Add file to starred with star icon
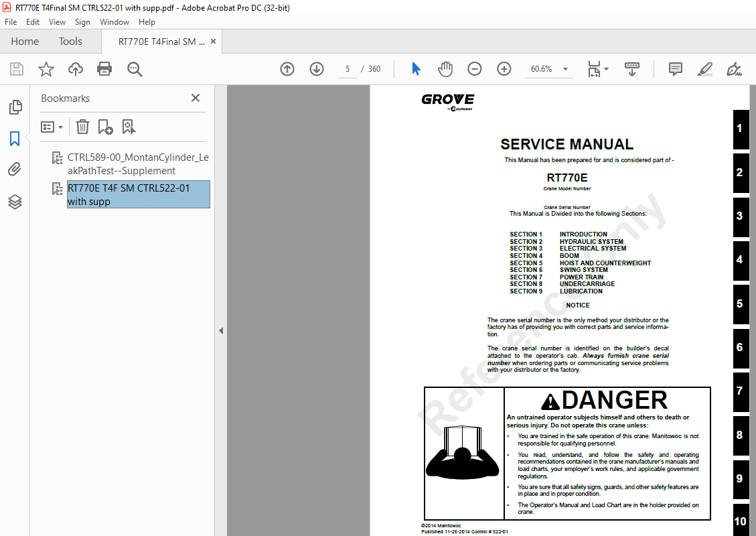This screenshot has height=536, width=756. pyautogui.click(x=46, y=69)
